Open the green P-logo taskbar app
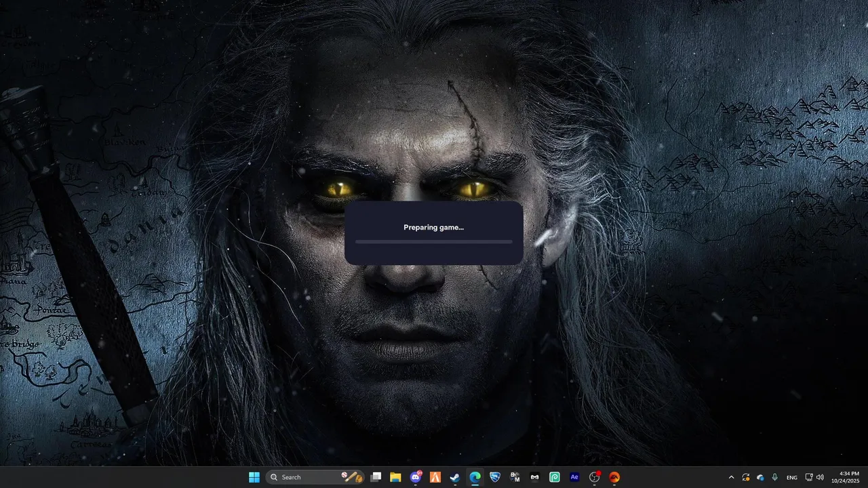The height and width of the screenshot is (488, 868). 555,477
